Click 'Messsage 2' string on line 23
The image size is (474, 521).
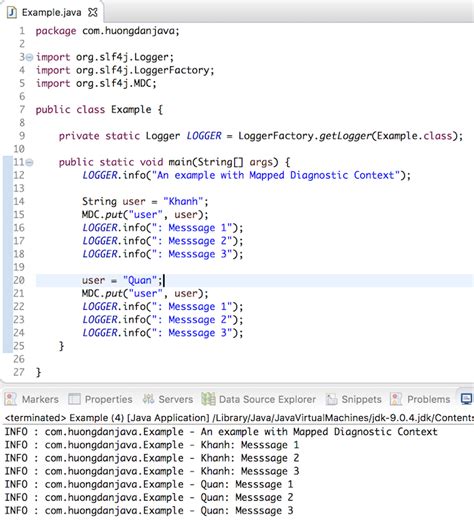(x=195, y=320)
